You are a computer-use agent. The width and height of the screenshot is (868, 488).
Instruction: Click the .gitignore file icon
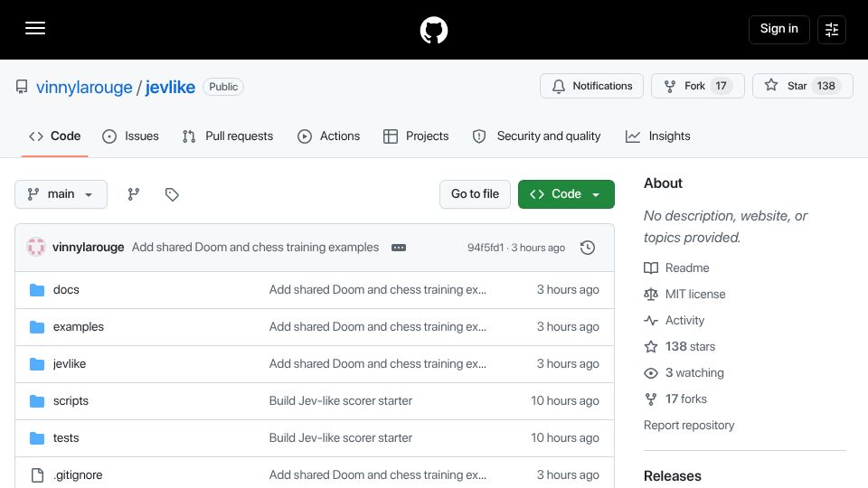click(37, 475)
